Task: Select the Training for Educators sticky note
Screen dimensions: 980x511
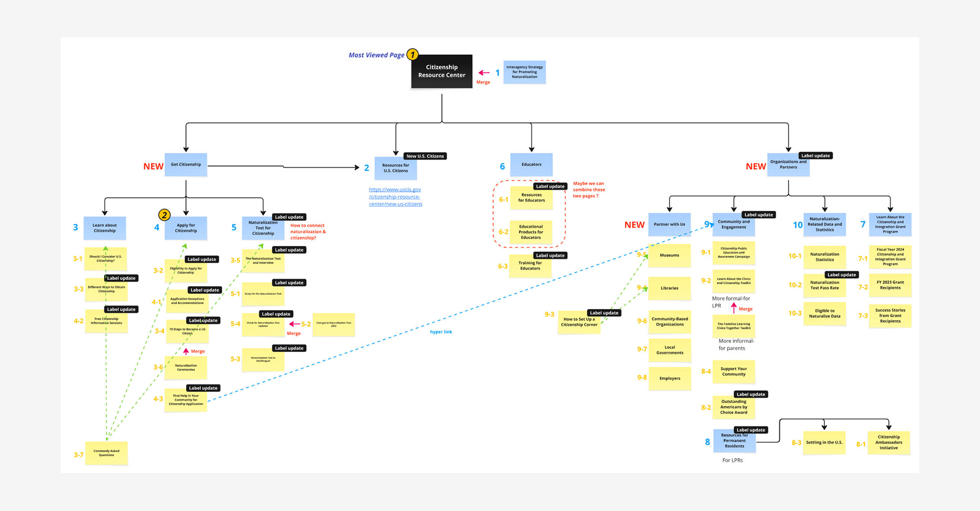Action: coord(530,266)
